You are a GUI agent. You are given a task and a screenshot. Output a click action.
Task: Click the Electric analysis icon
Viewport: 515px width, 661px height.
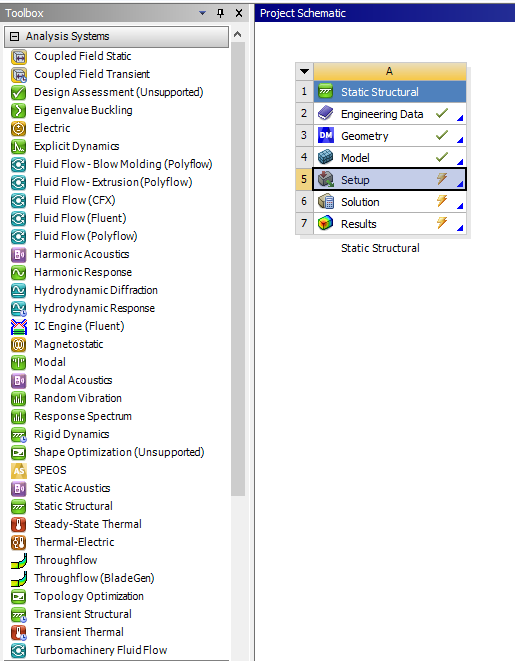[19, 129]
